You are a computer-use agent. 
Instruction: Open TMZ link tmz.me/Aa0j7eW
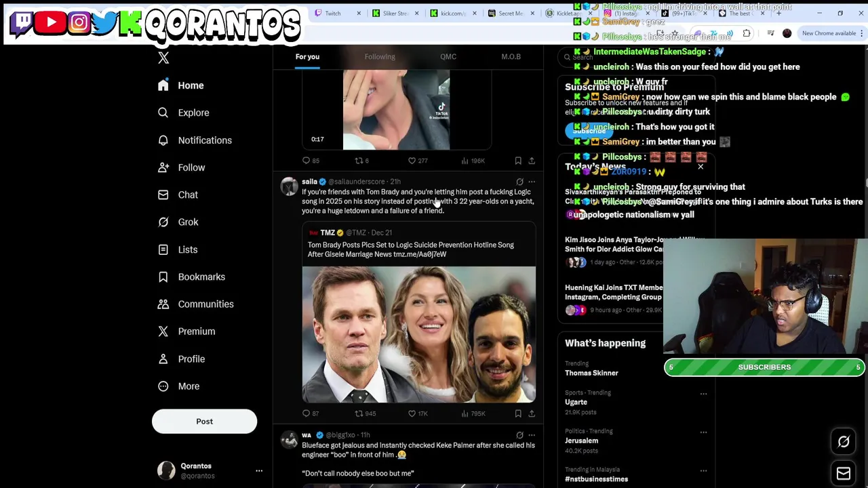420,254
